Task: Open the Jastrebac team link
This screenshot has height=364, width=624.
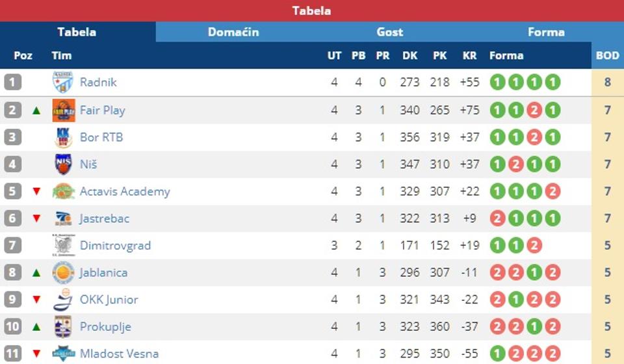Action: point(104,218)
